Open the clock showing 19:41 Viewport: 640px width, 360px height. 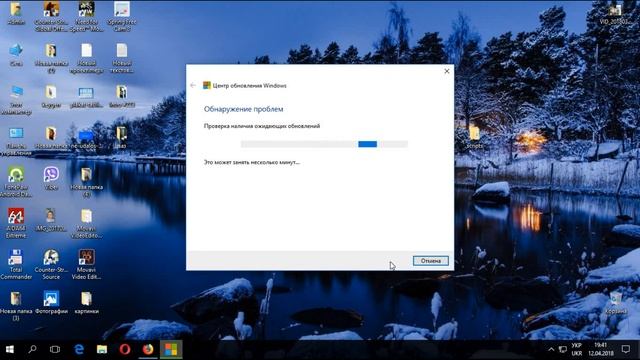pyautogui.click(x=601, y=349)
